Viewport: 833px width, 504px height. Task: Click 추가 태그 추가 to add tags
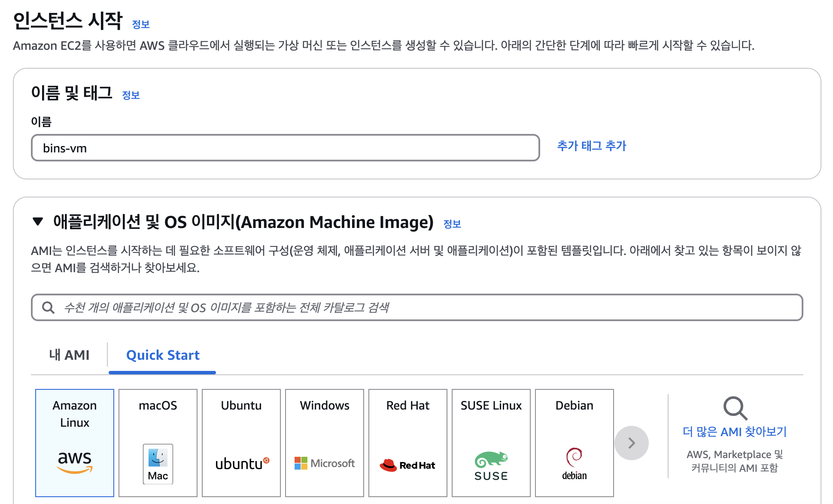pyautogui.click(x=591, y=146)
